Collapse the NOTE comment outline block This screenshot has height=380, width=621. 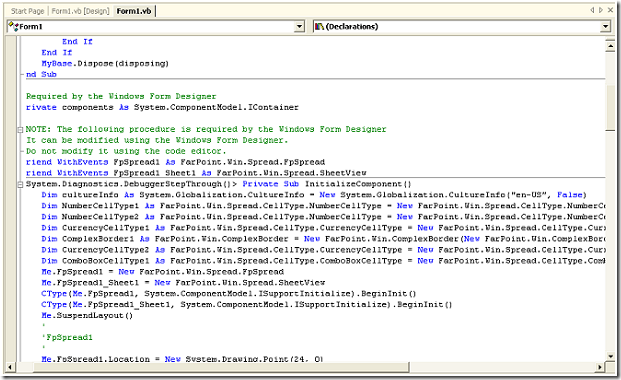tap(20, 129)
